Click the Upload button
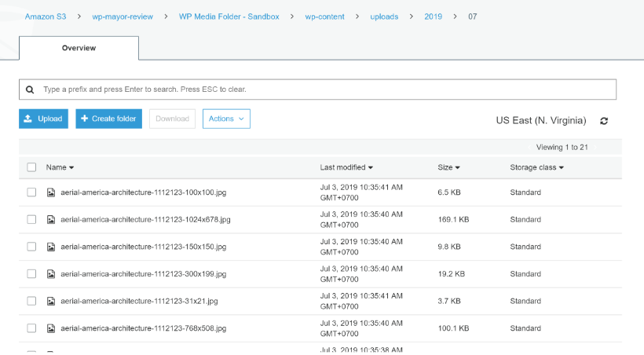 click(x=43, y=119)
